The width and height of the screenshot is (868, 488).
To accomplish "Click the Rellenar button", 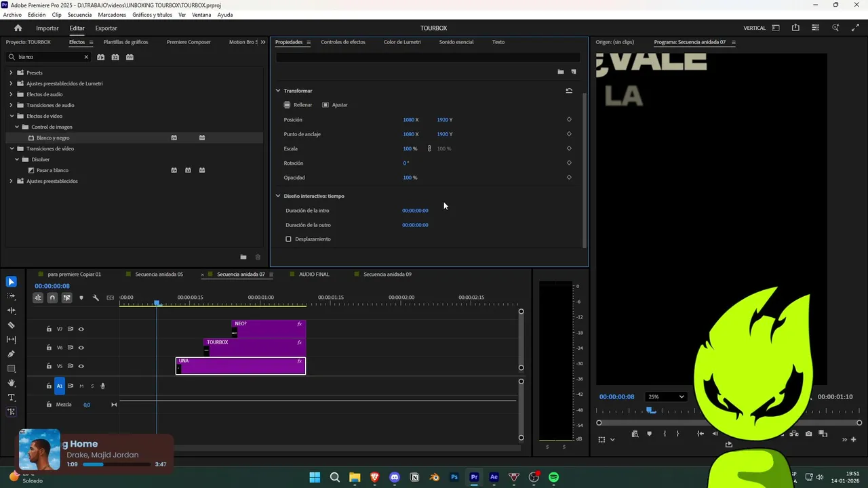I will 298,105.
